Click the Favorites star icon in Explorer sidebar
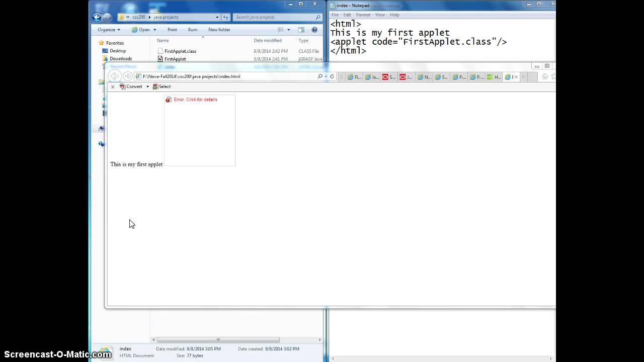Image resolution: width=644 pixels, height=362 pixels. [x=101, y=43]
